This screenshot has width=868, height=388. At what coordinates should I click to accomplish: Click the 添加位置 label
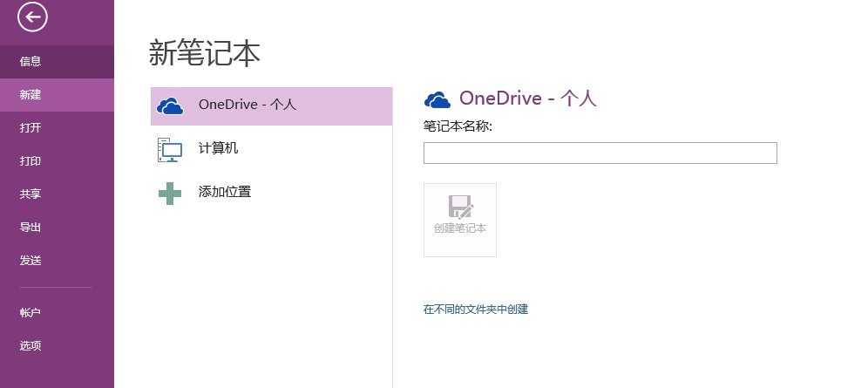click(225, 192)
